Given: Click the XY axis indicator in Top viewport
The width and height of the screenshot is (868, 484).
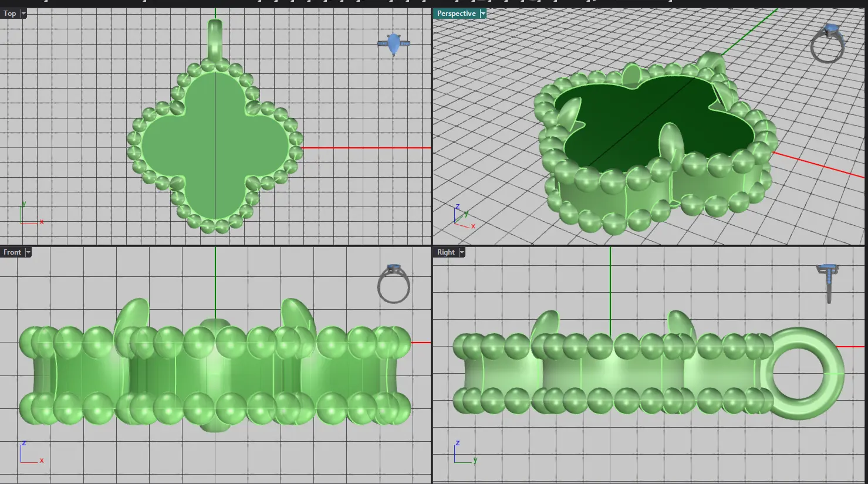Looking at the screenshot, I should [x=29, y=215].
